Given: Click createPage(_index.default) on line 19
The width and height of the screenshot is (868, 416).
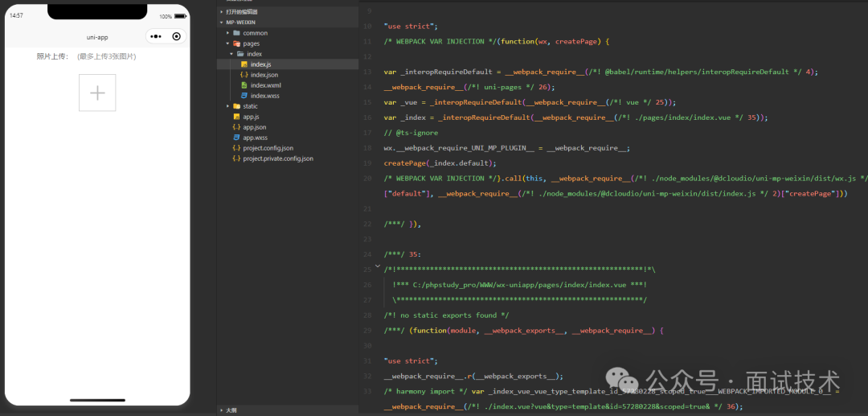Looking at the screenshot, I should (440, 163).
